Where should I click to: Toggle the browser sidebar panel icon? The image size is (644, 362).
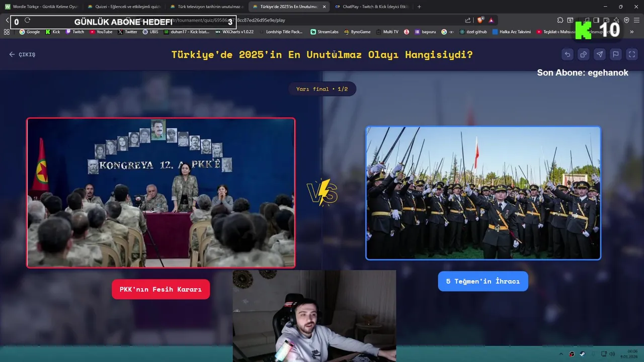coord(596,20)
